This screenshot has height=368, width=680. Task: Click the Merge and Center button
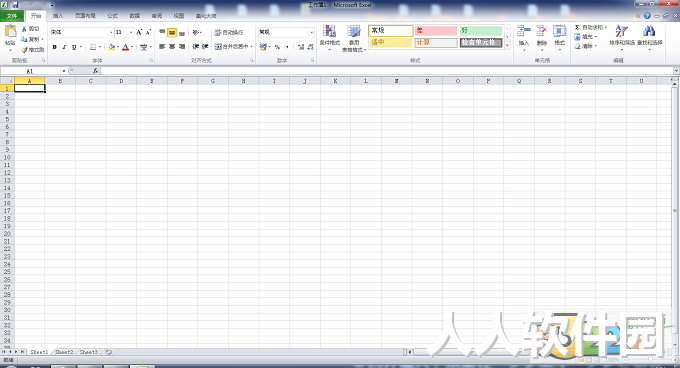[x=233, y=46]
